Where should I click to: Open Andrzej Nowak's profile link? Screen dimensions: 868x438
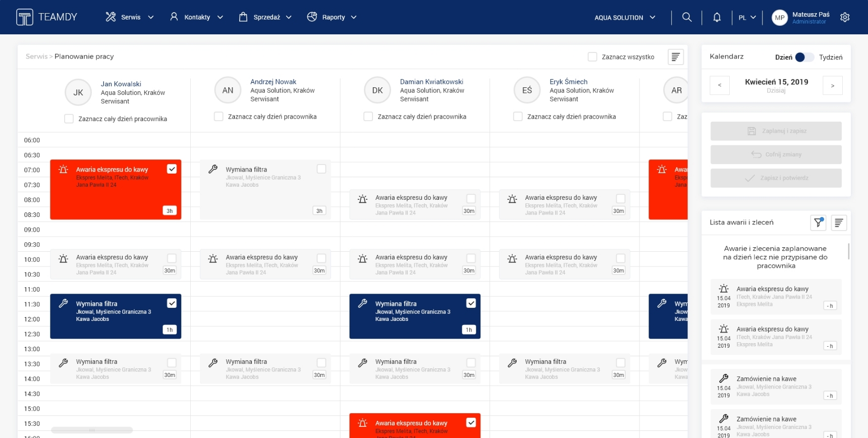(273, 82)
